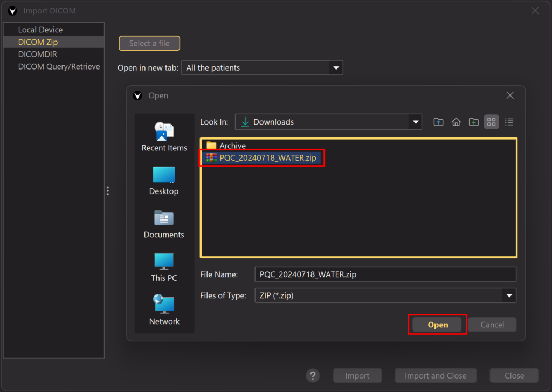552x392 pixels.
Task: Go to the home directory
Action: tap(456, 122)
